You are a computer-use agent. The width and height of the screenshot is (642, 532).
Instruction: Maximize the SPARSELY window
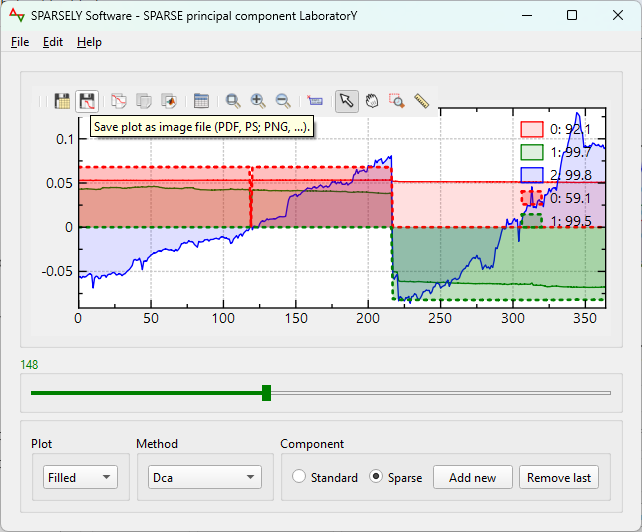click(x=572, y=16)
